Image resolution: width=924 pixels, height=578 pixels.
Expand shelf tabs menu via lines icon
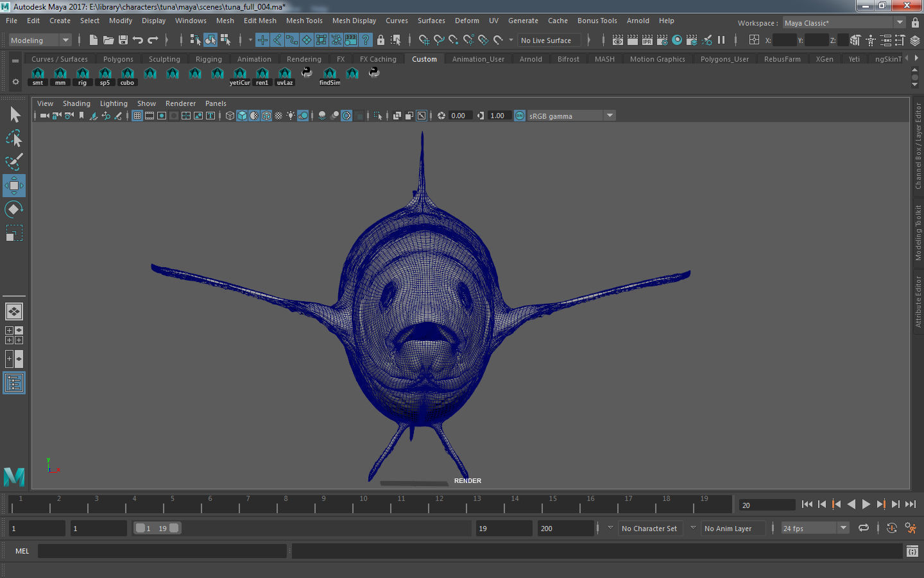pos(15,61)
